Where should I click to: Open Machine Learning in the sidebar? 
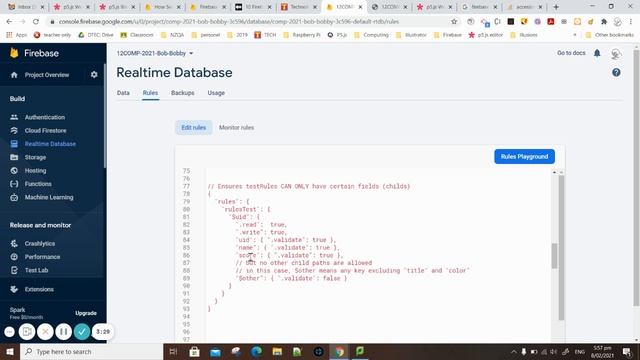(x=49, y=198)
